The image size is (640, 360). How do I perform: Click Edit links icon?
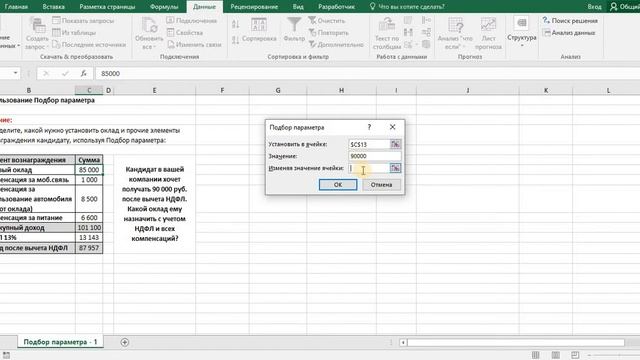171,44
